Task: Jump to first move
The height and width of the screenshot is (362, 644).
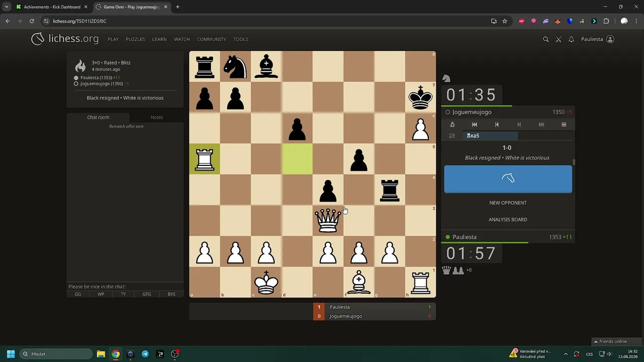Action: [474, 125]
